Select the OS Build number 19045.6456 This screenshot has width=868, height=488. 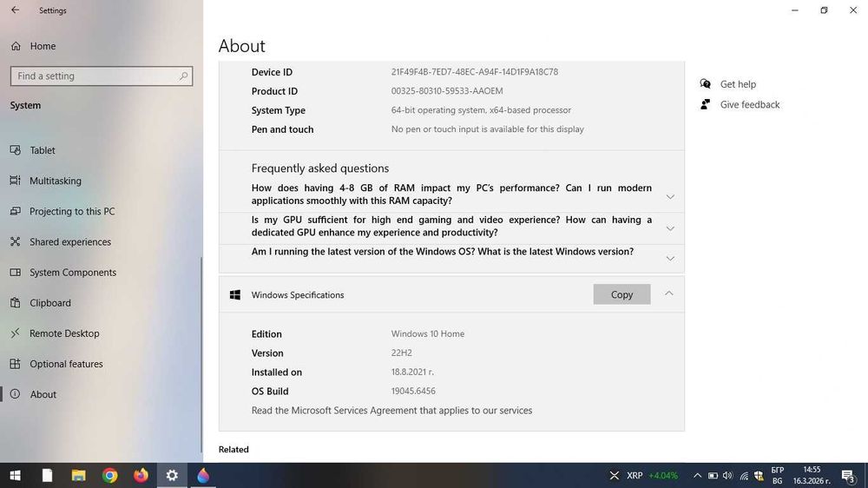pyautogui.click(x=413, y=391)
